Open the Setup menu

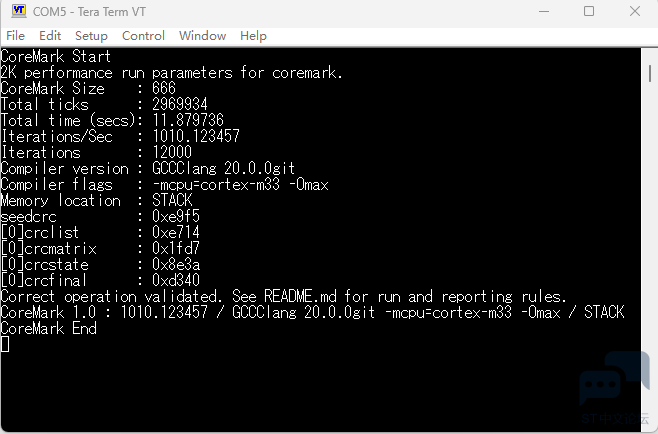(x=91, y=36)
